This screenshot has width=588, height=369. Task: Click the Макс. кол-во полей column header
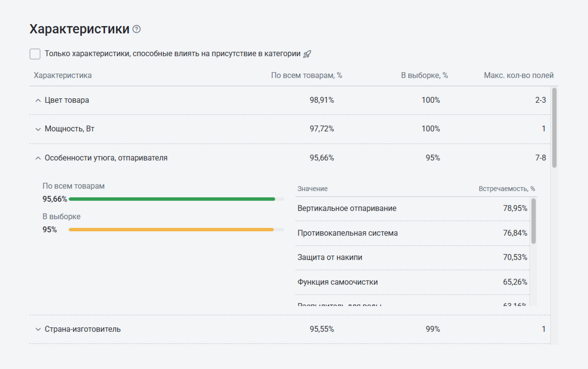click(x=519, y=75)
